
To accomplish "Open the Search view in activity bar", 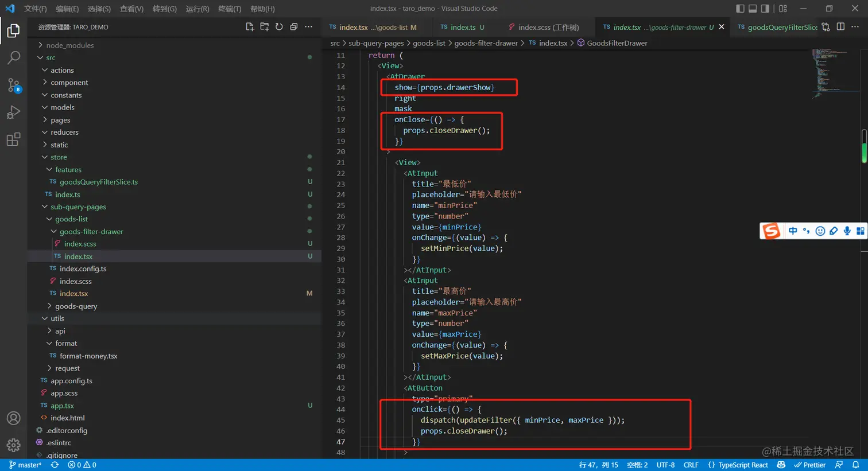I will pos(13,57).
